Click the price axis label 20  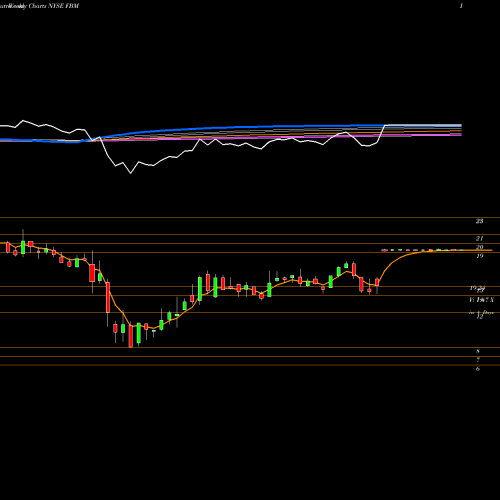(479, 247)
